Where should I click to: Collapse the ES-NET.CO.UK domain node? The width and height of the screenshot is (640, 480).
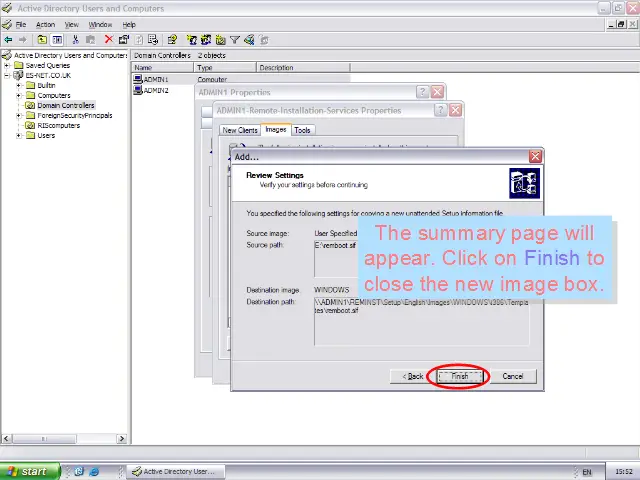(7, 75)
